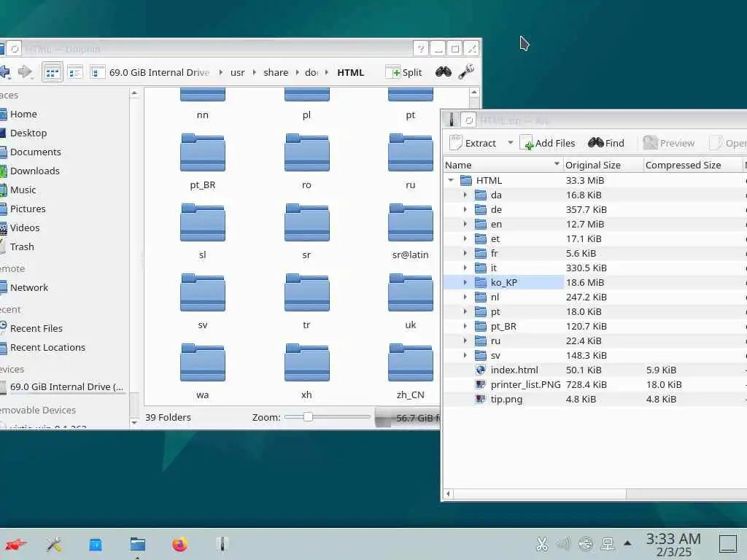Switch Dolphin to Icons view mode
Image resolution: width=747 pixels, height=560 pixels.
pos(53,73)
